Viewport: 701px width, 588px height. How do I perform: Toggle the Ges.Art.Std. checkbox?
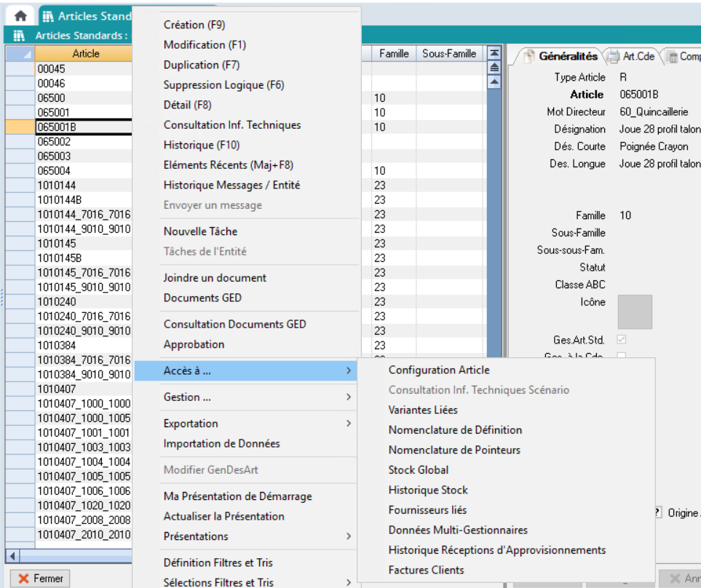point(622,340)
